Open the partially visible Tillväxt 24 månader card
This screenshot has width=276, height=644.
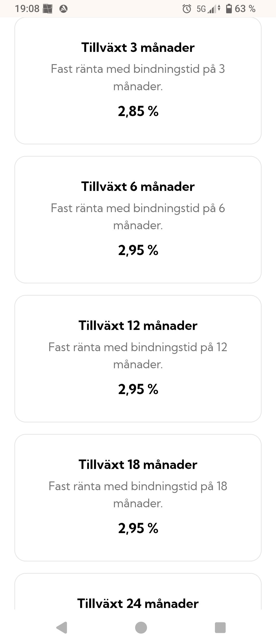(x=138, y=603)
